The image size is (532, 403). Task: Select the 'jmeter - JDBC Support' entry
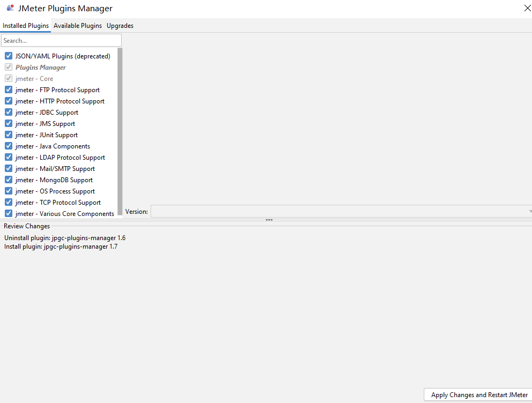click(47, 113)
